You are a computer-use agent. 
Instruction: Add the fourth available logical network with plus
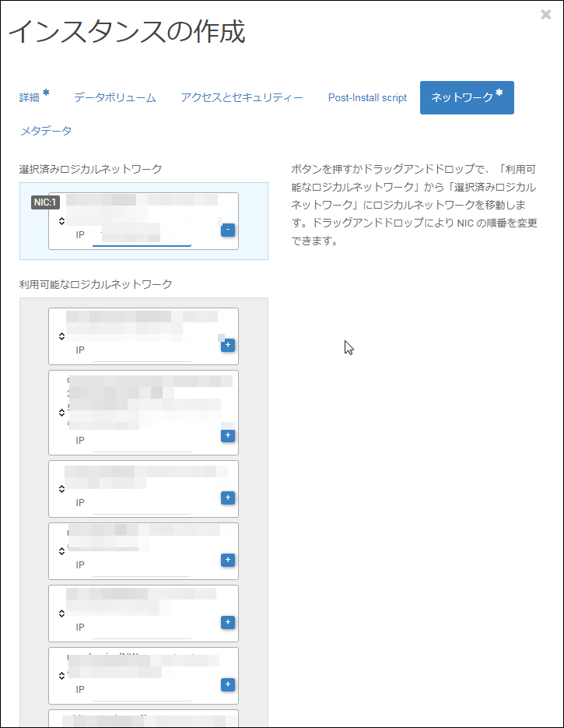228,560
